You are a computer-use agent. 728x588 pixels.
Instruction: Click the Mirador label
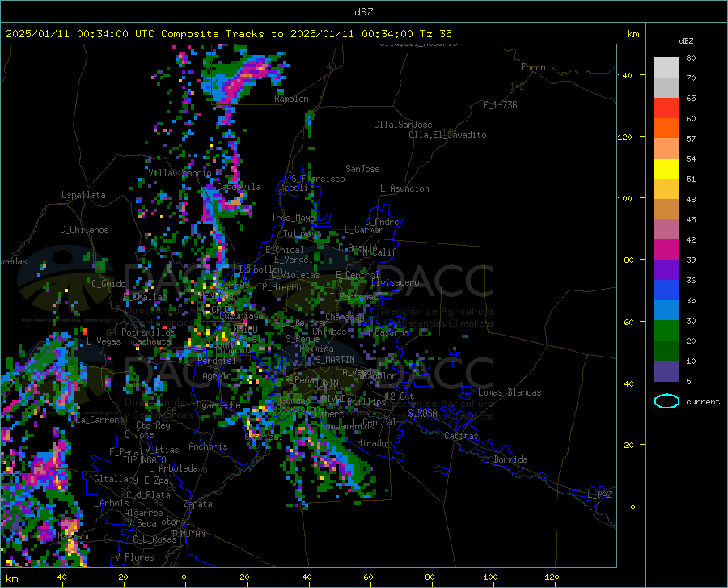click(374, 443)
